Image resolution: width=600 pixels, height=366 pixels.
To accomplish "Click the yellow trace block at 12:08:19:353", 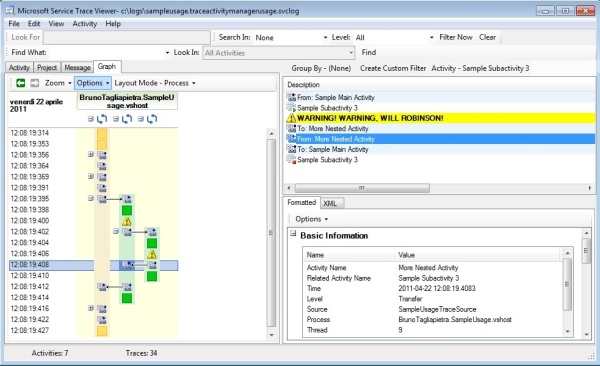I will click(102, 144).
